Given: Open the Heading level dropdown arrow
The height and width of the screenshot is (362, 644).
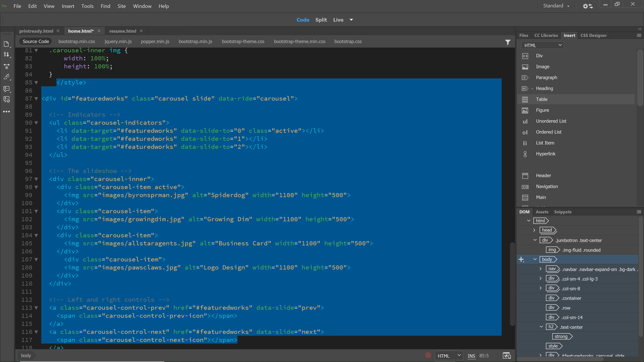Looking at the screenshot, I should 532,89.
